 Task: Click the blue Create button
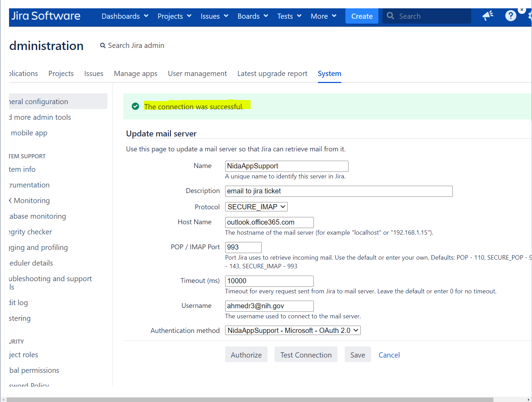[x=361, y=16]
